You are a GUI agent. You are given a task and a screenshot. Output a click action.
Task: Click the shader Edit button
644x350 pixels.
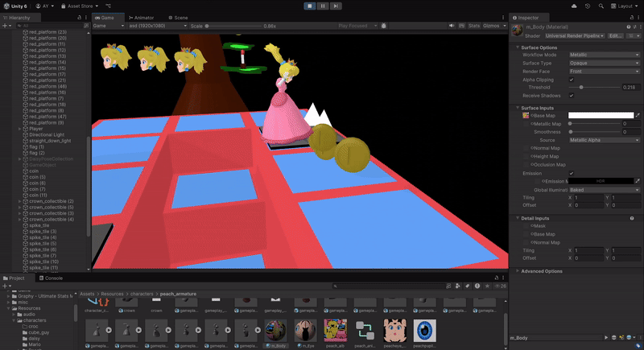click(x=615, y=36)
